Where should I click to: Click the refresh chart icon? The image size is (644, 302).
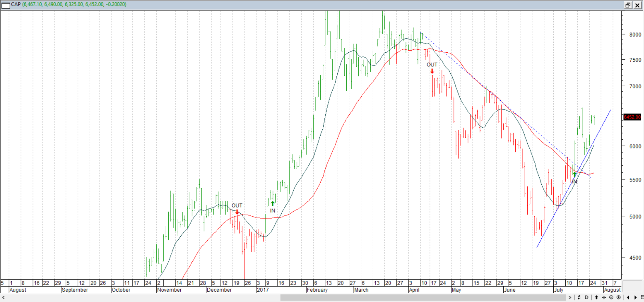[579, 297]
